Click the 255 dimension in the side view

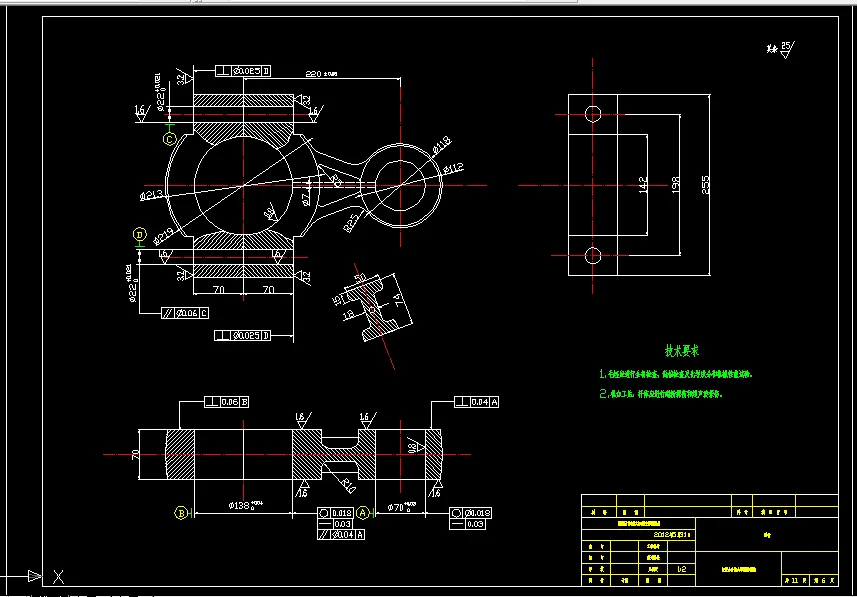[705, 185]
